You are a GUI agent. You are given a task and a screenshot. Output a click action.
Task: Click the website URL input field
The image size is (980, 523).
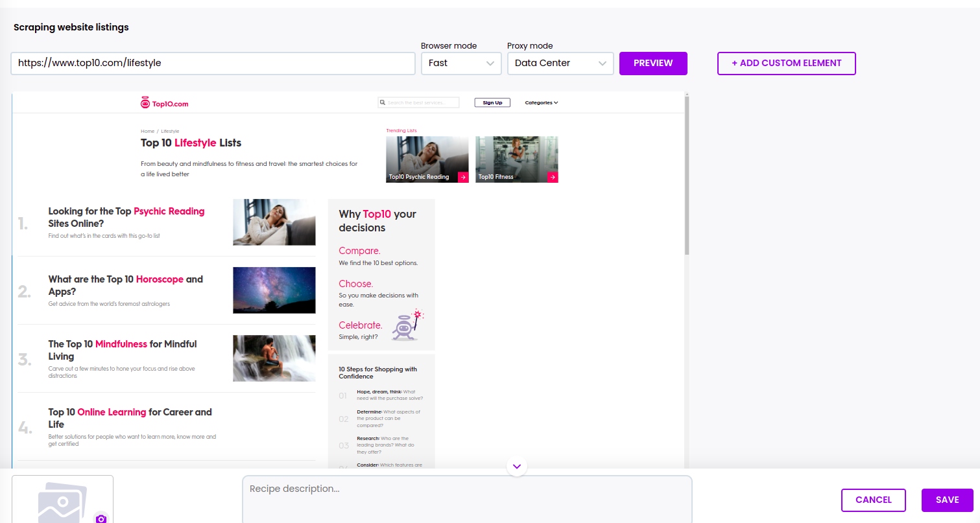click(213, 64)
